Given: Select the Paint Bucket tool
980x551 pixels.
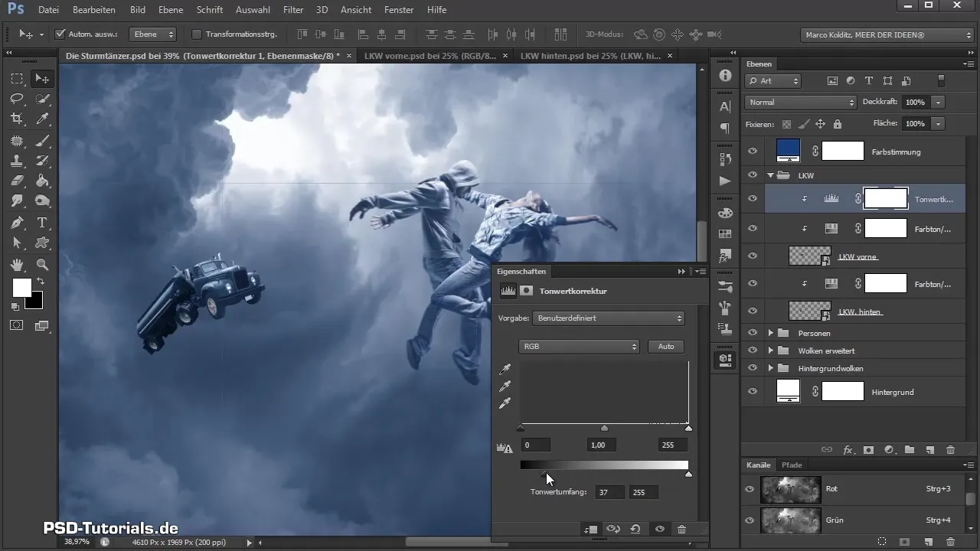Looking at the screenshot, I should pyautogui.click(x=42, y=181).
